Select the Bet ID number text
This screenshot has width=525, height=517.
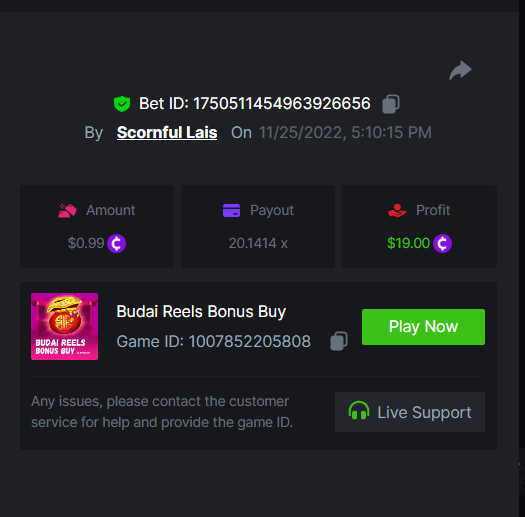(282, 103)
